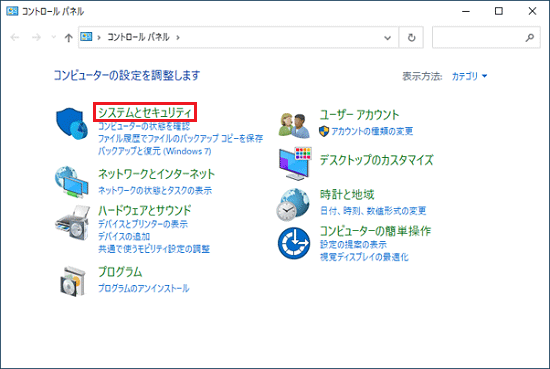This screenshot has height=369, width=550.
Task: Go back with the left arrow button
Action: click(x=15, y=37)
